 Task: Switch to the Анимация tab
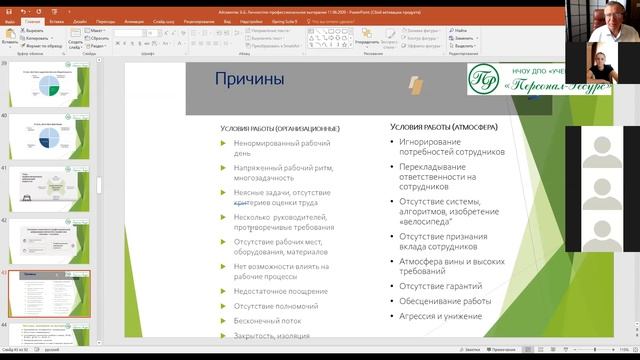(134, 22)
